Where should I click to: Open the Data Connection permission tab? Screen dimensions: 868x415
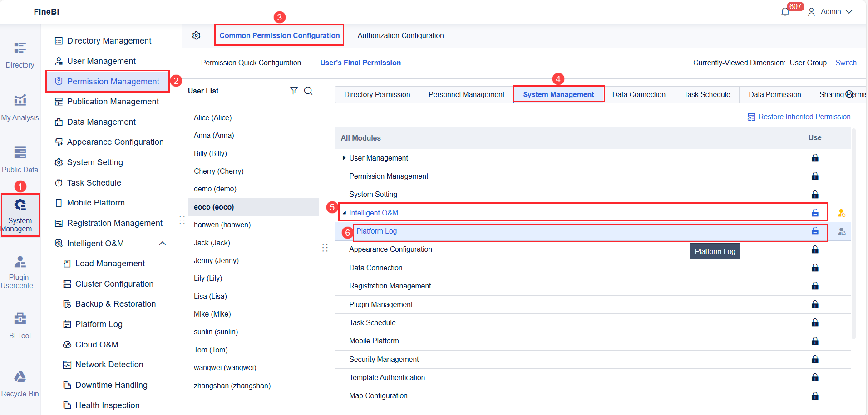[x=639, y=94]
